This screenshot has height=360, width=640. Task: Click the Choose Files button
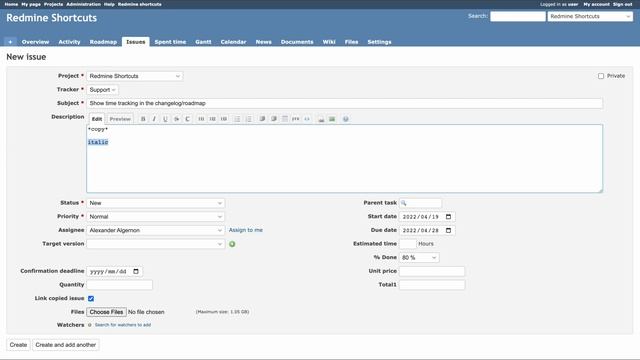(107, 312)
